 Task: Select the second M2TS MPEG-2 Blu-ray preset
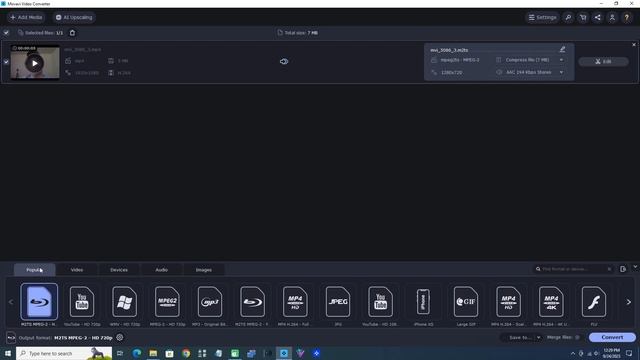(253, 302)
